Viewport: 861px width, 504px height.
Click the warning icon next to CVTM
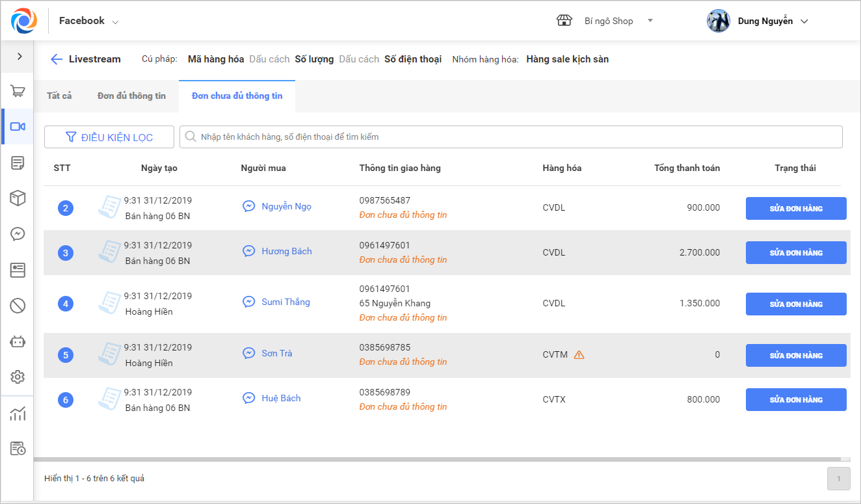tap(579, 355)
